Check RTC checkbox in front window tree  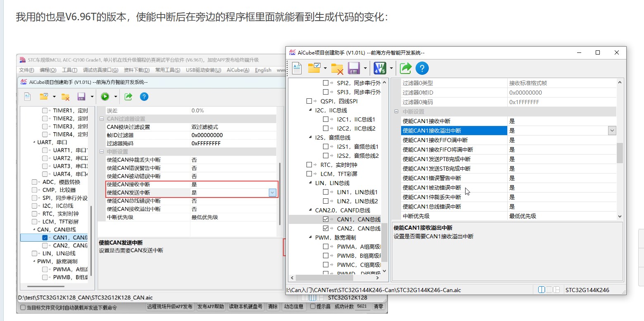click(x=309, y=165)
